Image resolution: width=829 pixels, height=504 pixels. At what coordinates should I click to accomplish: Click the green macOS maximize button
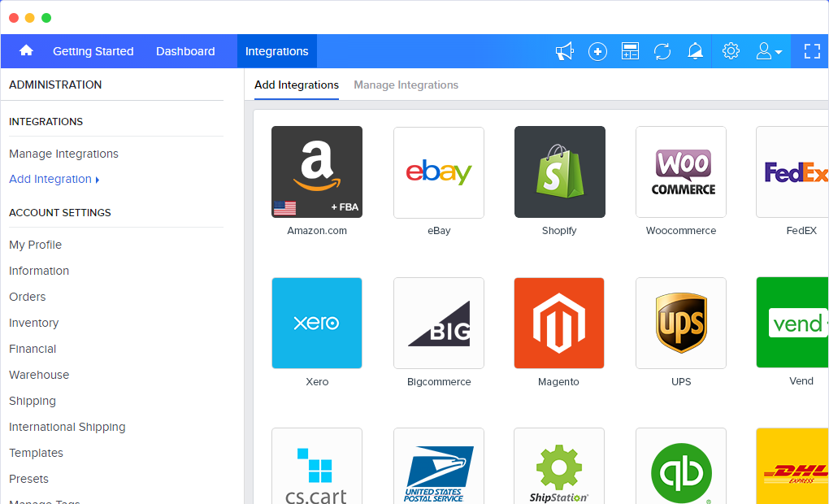click(46, 18)
